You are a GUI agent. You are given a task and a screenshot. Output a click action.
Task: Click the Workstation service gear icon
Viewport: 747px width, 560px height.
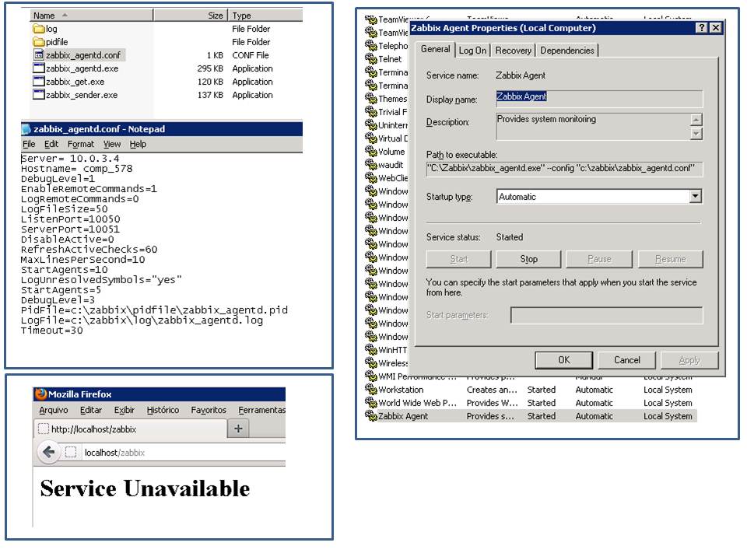point(371,390)
